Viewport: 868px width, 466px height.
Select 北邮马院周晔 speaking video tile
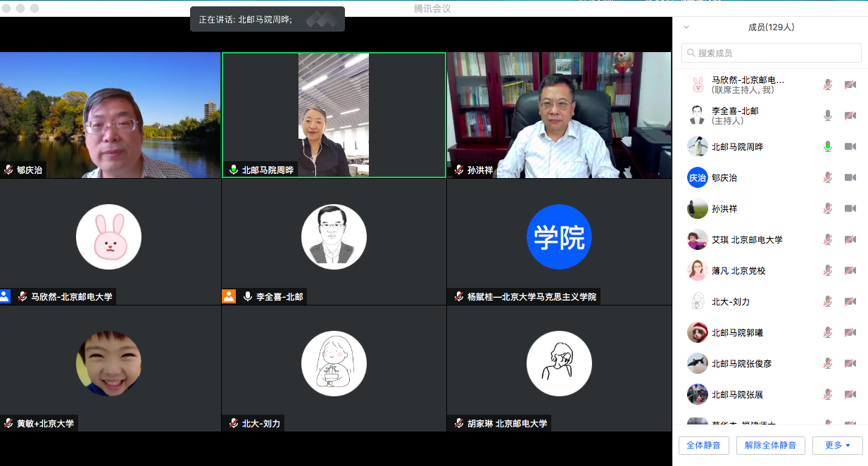334,115
